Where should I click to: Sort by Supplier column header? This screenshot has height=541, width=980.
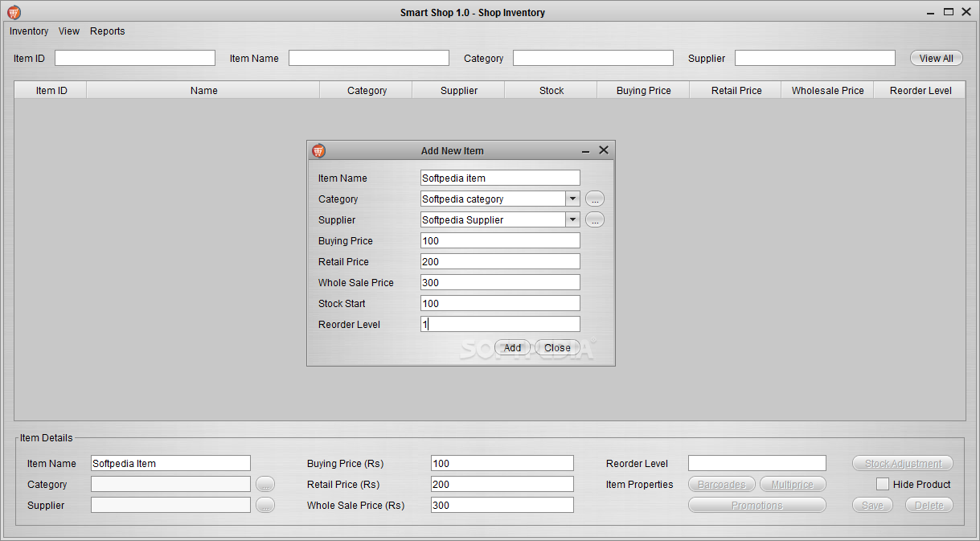pyautogui.click(x=459, y=90)
